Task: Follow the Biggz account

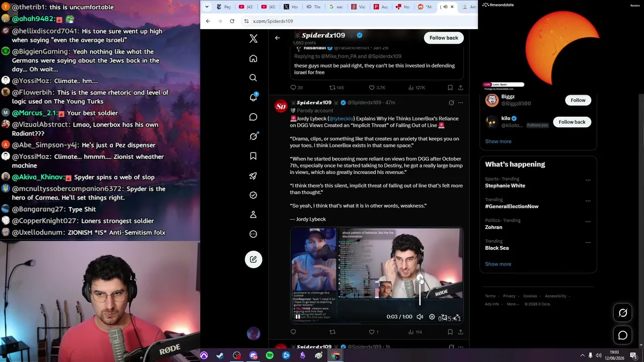Action: click(578, 100)
